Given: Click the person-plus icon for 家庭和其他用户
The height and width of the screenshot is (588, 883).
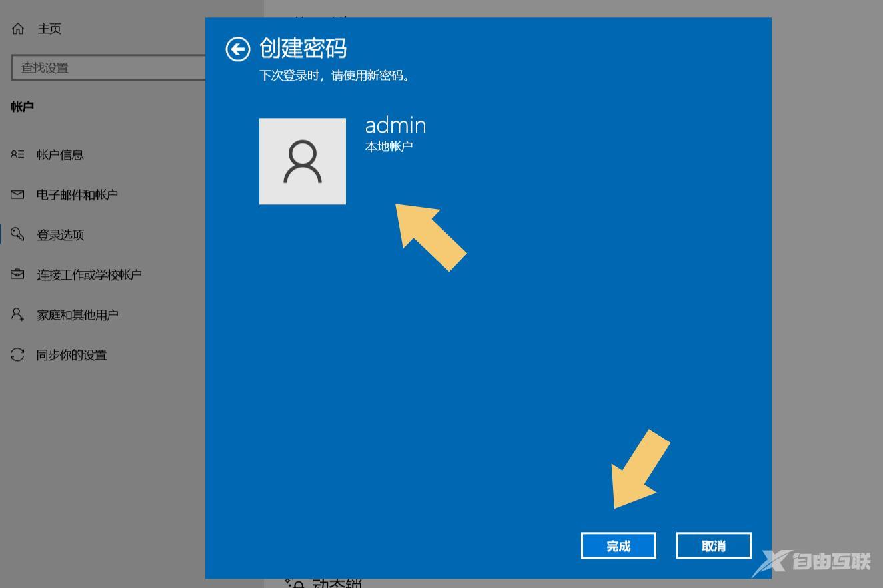Looking at the screenshot, I should point(17,314).
